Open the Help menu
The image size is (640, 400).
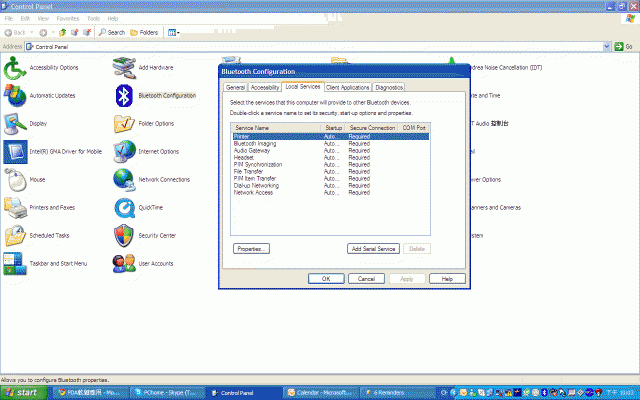pyautogui.click(x=113, y=18)
